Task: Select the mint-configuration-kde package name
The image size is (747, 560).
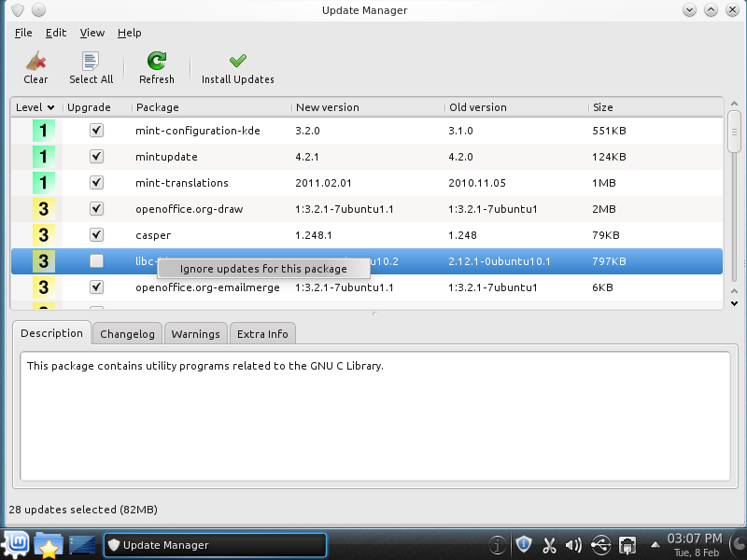Action: [x=198, y=131]
